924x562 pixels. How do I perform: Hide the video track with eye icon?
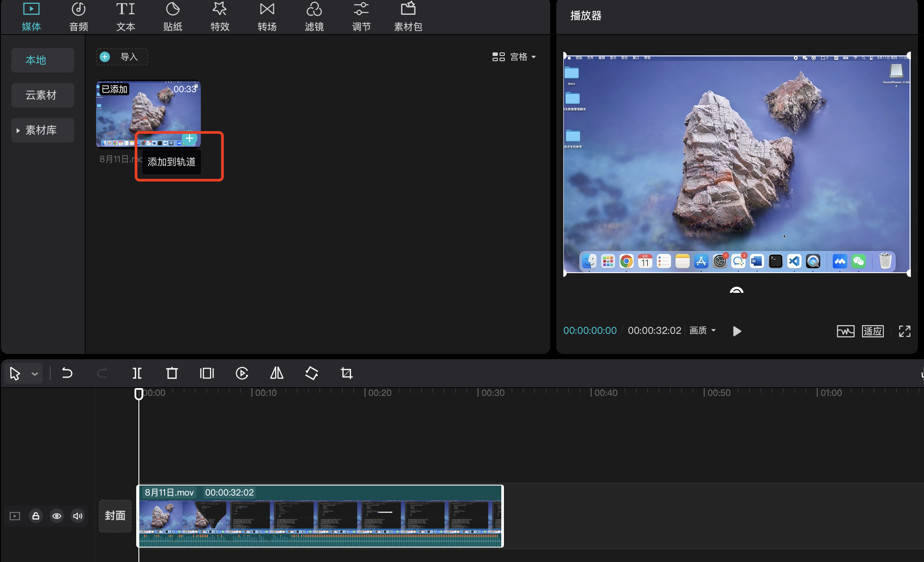point(57,516)
